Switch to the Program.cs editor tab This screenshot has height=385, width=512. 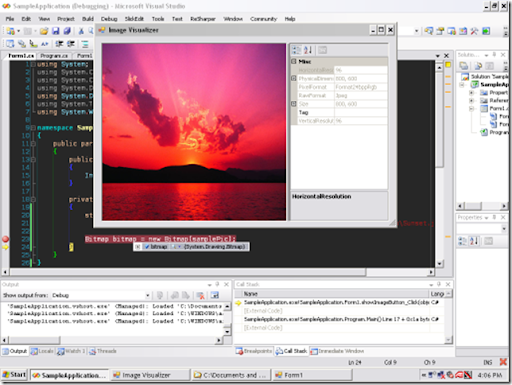pos(54,56)
